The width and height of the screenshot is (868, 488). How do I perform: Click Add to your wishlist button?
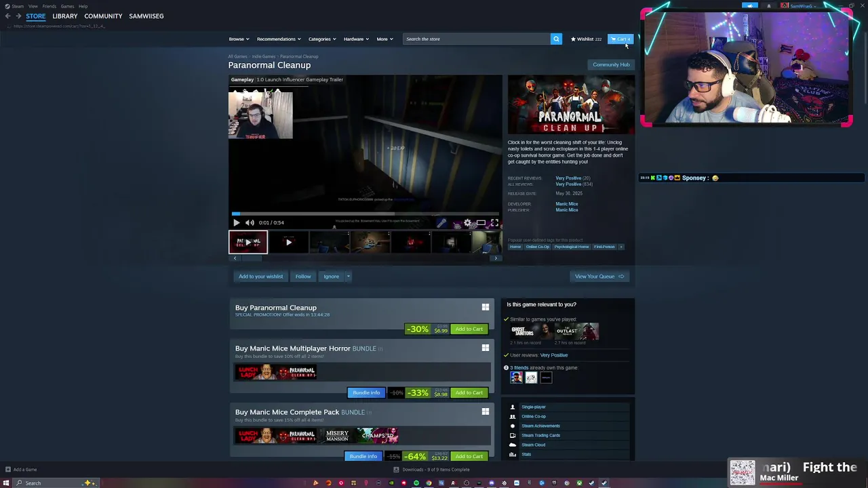[260, 277]
